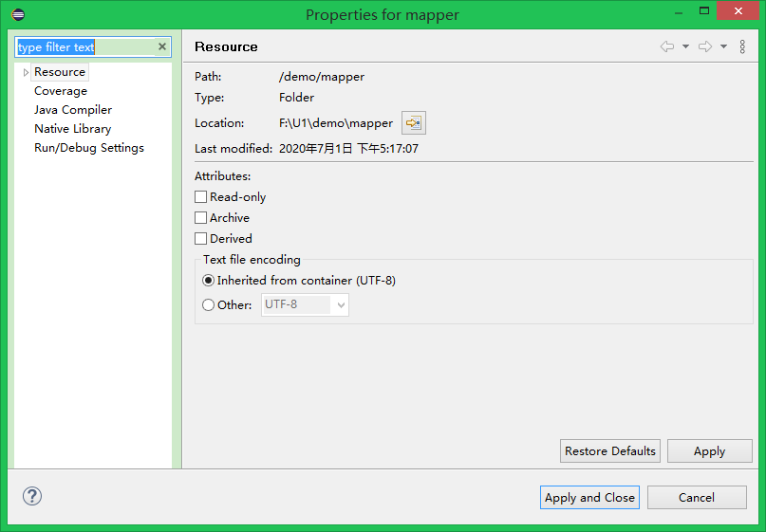This screenshot has height=532, width=766.
Task: Toggle the Archive attribute checkbox
Action: pyautogui.click(x=200, y=218)
